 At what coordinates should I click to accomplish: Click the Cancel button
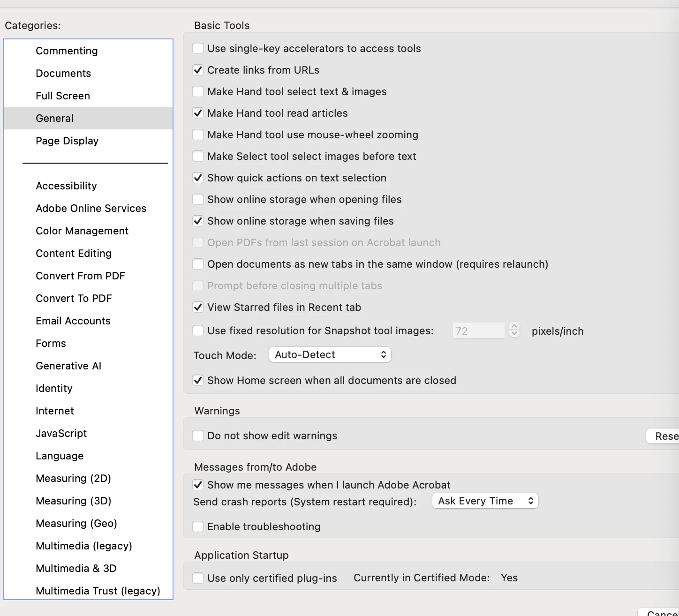coord(659,612)
